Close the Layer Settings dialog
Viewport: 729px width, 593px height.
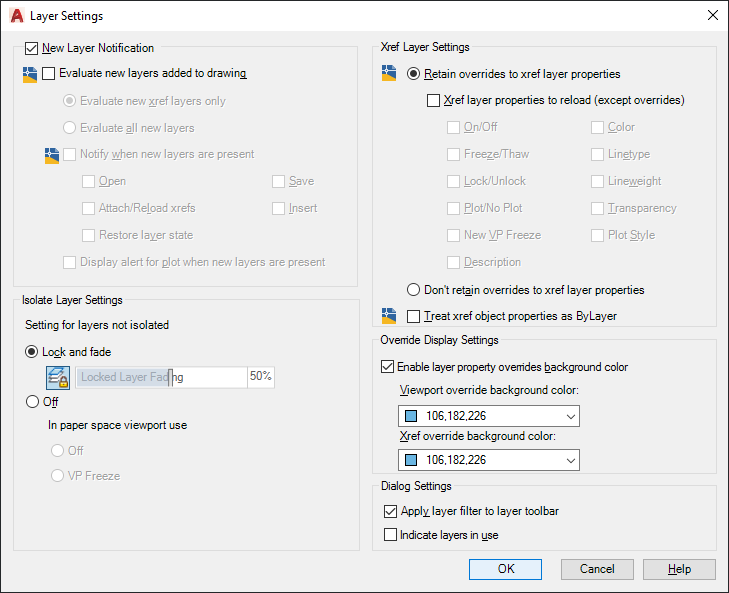pos(712,15)
